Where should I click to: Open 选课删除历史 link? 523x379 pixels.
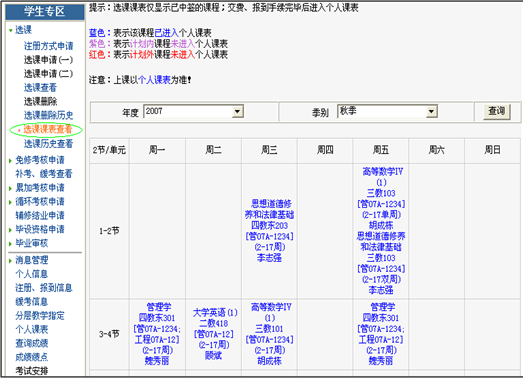click(48, 115)
